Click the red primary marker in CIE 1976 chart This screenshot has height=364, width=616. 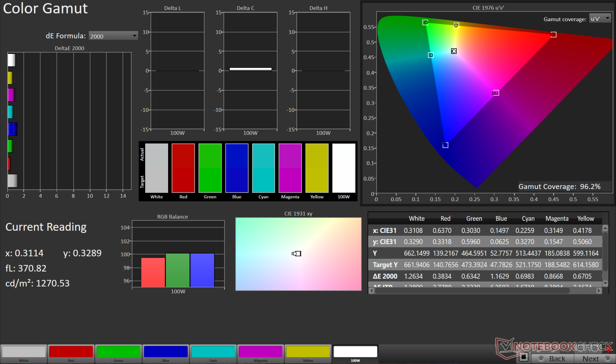tap(553, 35)
